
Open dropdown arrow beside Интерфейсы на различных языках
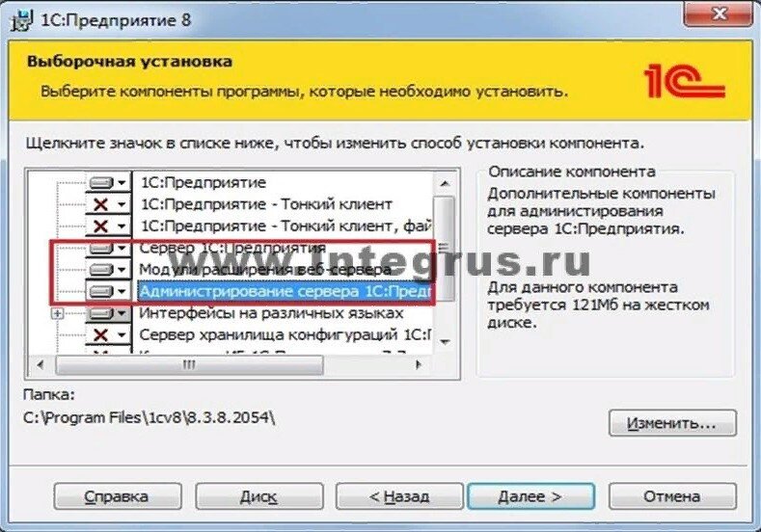pos(122,313)
